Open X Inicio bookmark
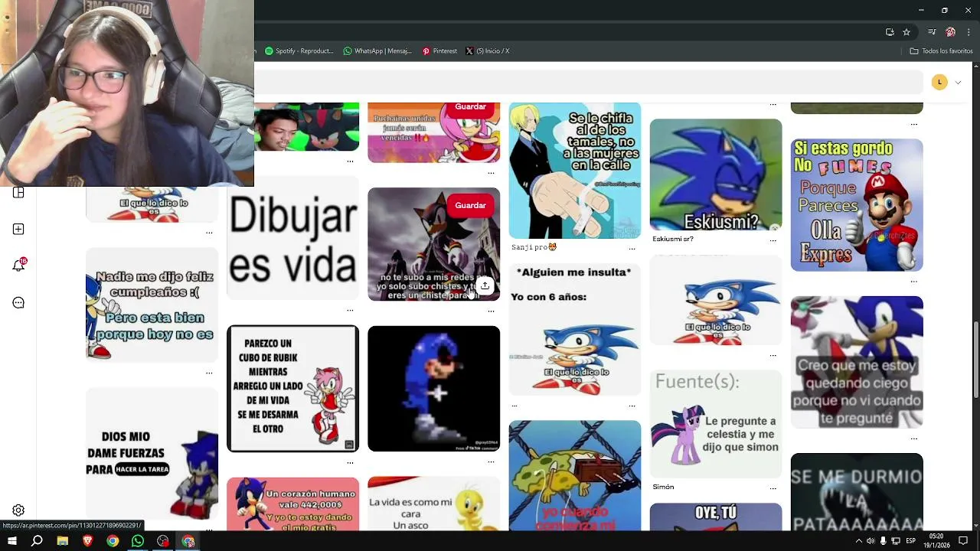 click(x=487, y=51)
